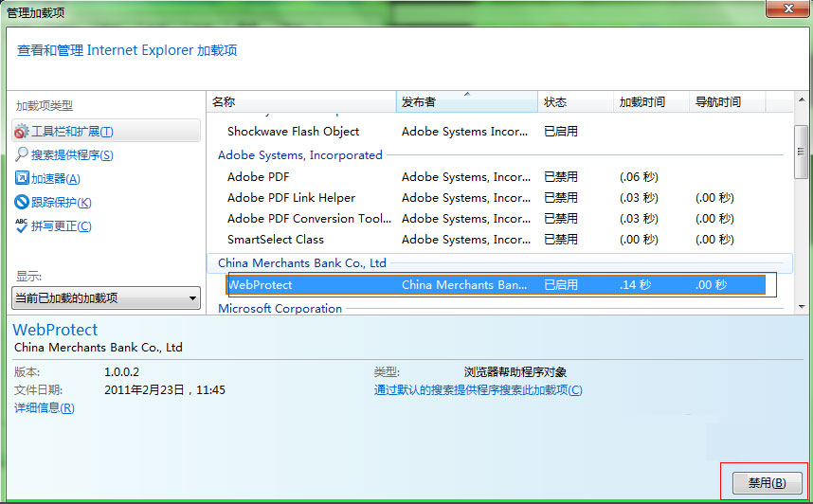The width and height of the screenshot is (813, 504).
Task: Click the (.06 秒) load time of Adobe PDF
Action: click(639, 177)
